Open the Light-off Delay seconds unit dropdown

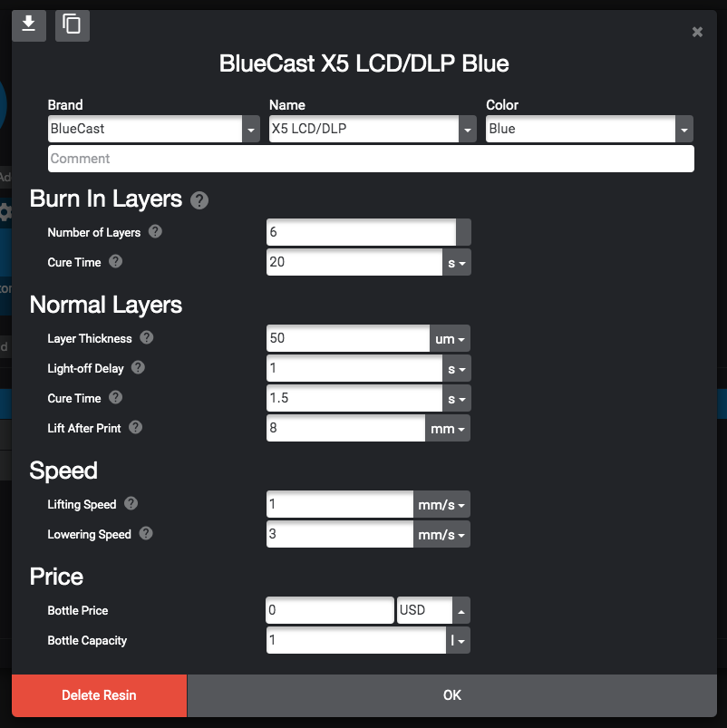click(x=457, y=369)
